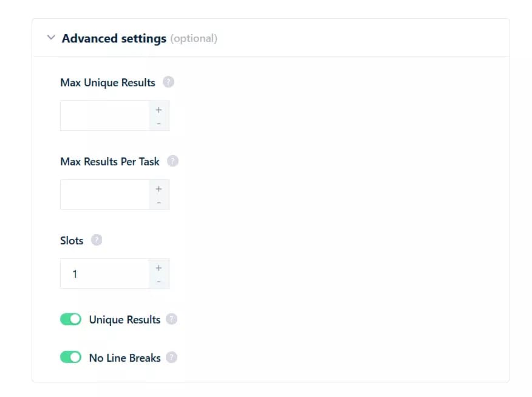532x397 pixels.
Task: Click the Unique Results label text
Action: click(x=124, y=320)
